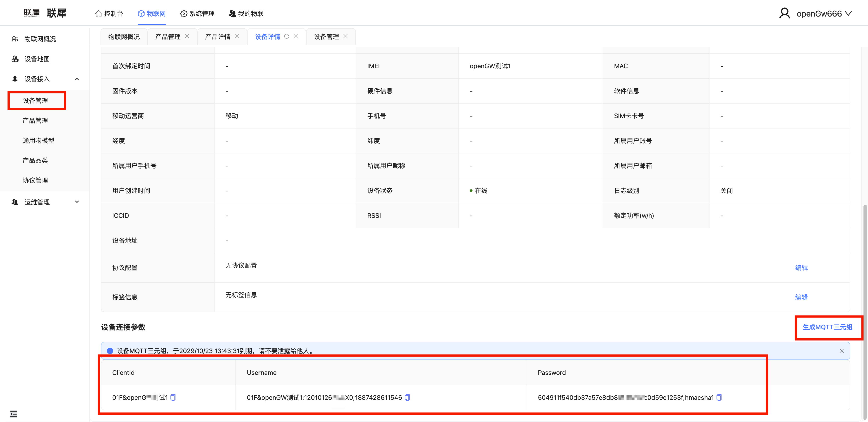Dismiss the MQTT expiry notice
The width and height of the screenshot is (868, 422).
841,351
